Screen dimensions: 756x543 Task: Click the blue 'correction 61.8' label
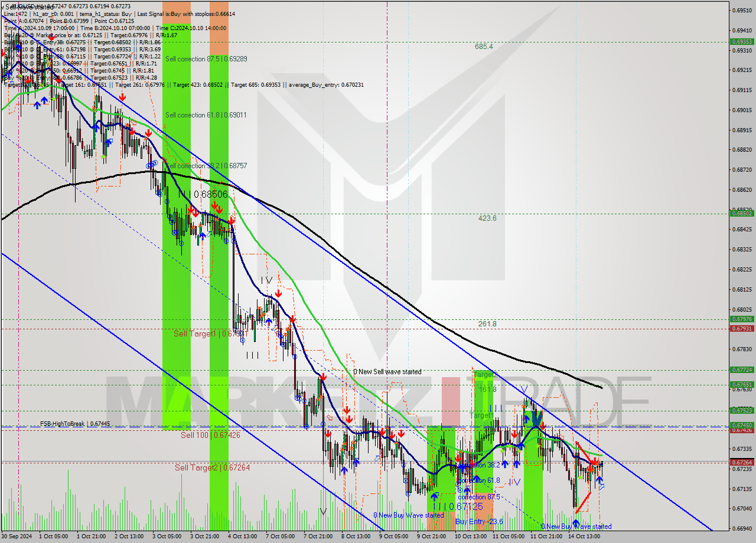click(479, 480)
